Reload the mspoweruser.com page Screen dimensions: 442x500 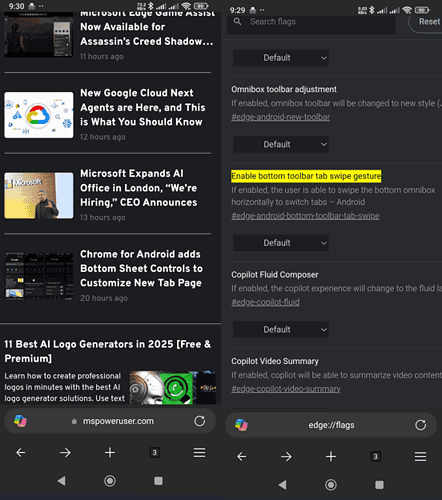tap(199, 421)
